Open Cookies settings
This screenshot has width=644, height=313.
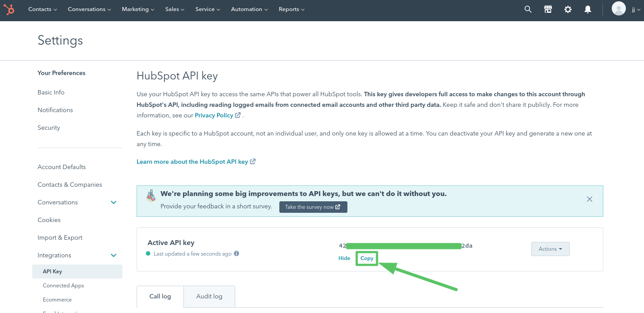pyautogui.click(x=49, y=220)
